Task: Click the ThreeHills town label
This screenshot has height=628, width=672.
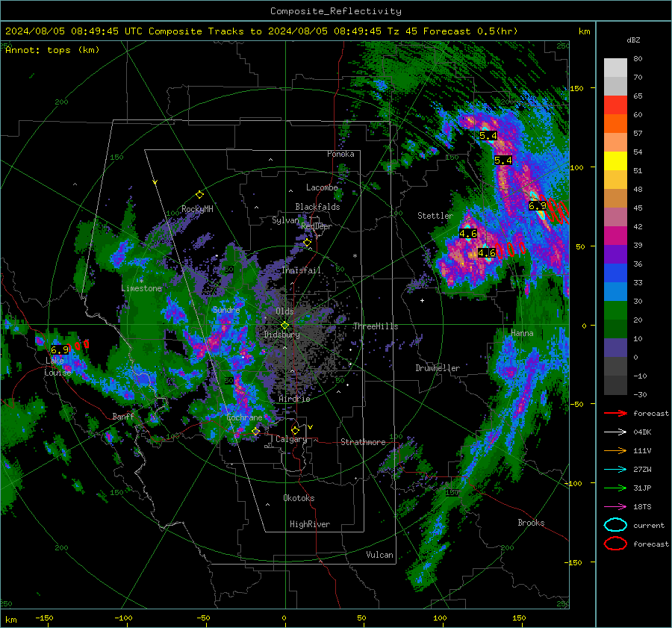Action: [376, 326]
